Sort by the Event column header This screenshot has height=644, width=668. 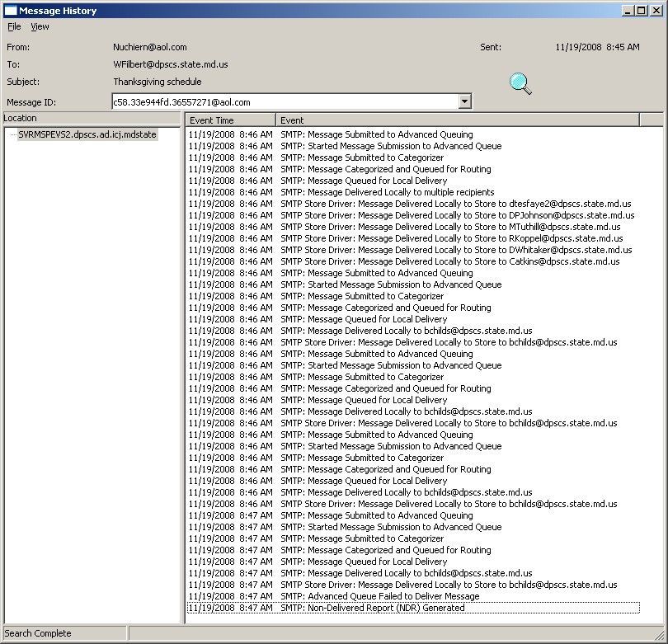[x=458, y=120]
